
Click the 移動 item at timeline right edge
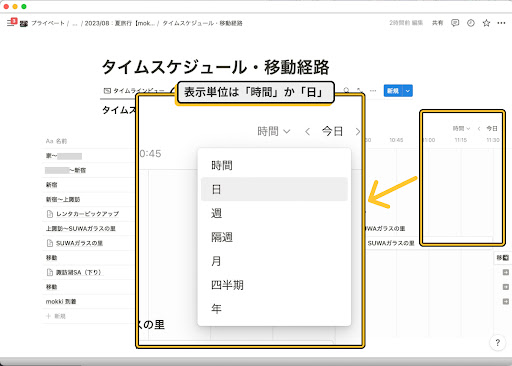[502, 258]
